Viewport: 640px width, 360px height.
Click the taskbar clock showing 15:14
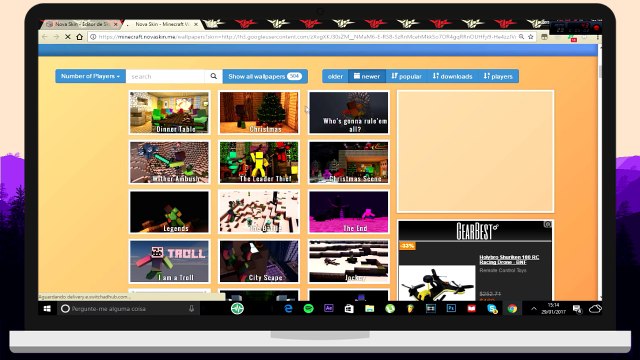(x=553, y=309)
